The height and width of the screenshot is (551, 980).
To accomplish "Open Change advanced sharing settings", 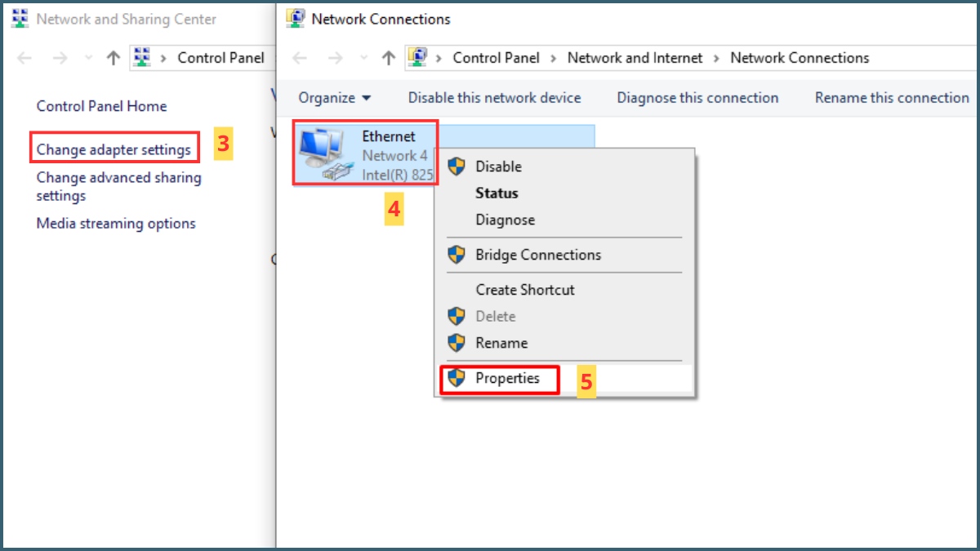I will 118,186.
